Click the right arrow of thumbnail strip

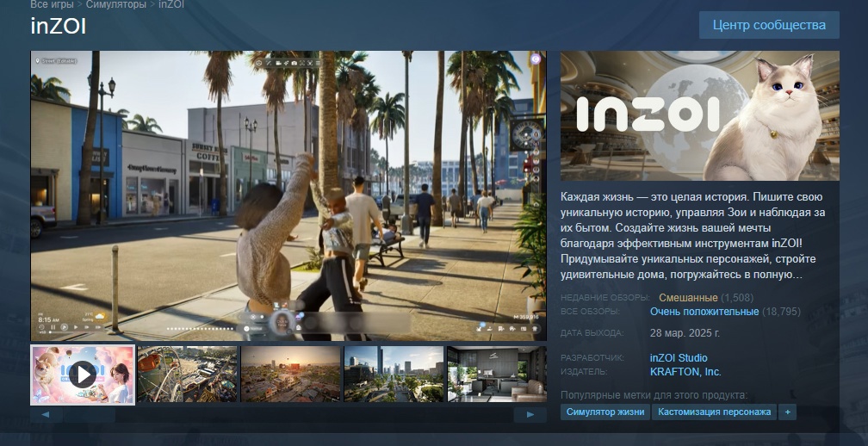coord(530,414)
